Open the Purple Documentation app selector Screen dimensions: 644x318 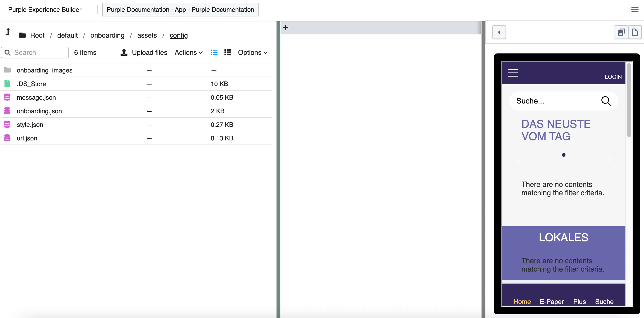(x=180, y=10)
